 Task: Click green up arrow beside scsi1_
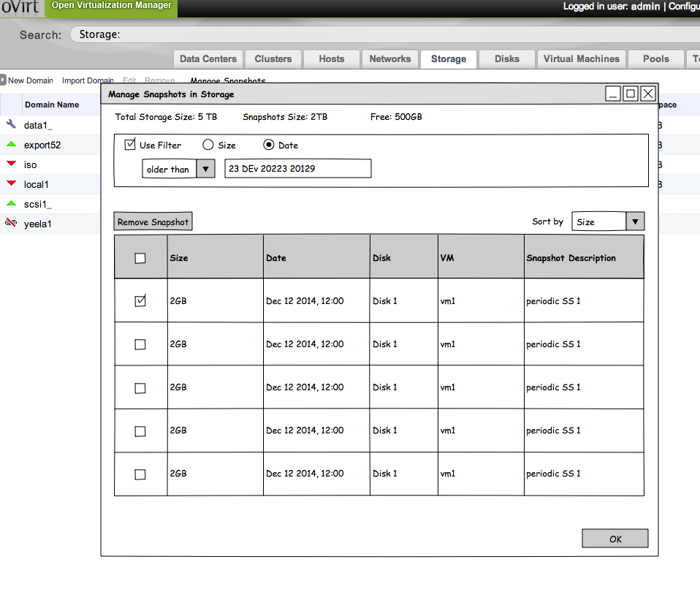coord(11,203)
